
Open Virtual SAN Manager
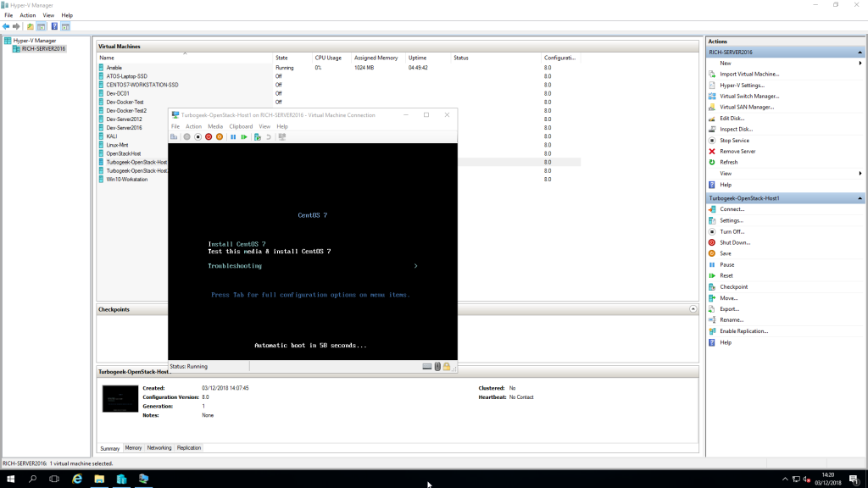pos(747,108)
